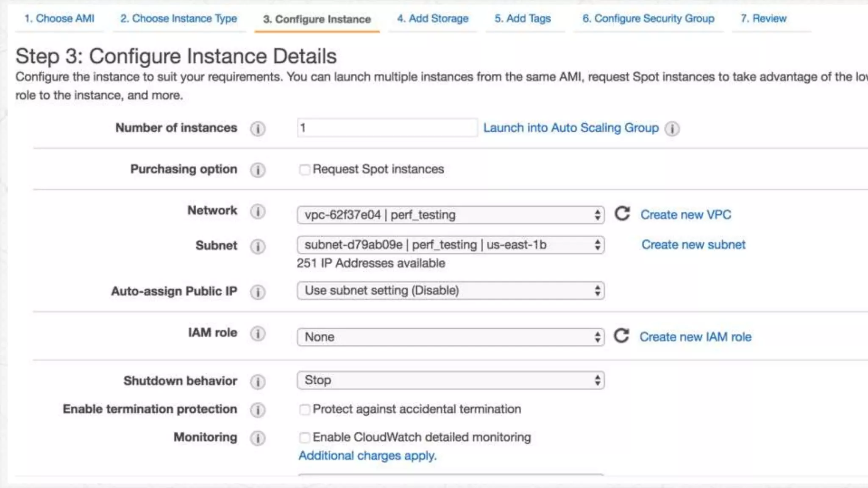Enable CloudWatch detailed monitoring checkbox

pos(304,438)
